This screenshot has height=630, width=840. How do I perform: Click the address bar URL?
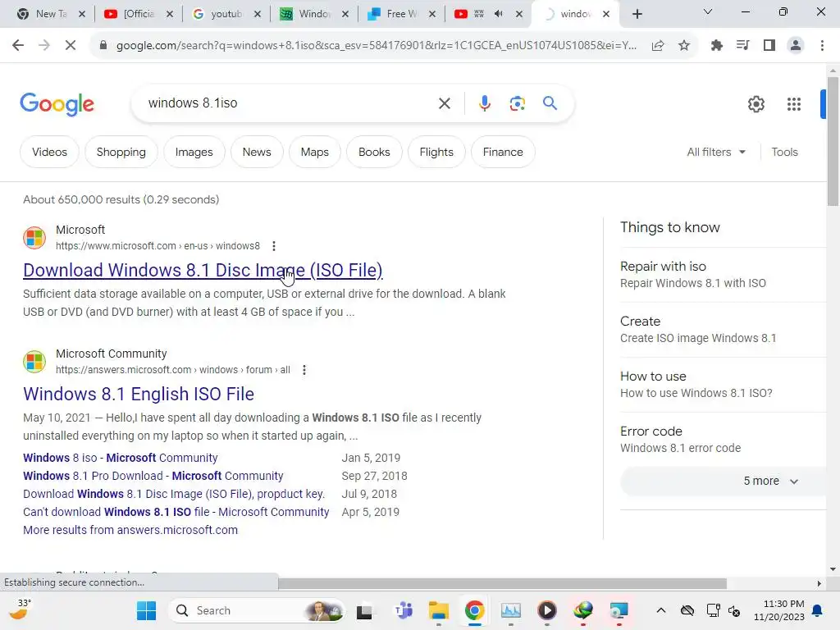click(375, 46)
